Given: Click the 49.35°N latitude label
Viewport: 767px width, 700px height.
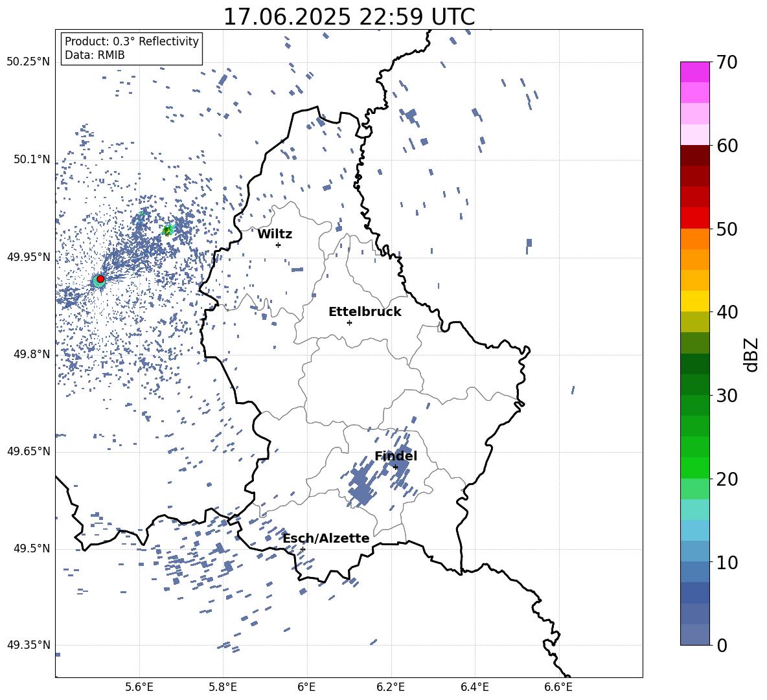Looking at the screenshot, I should 29,645.
